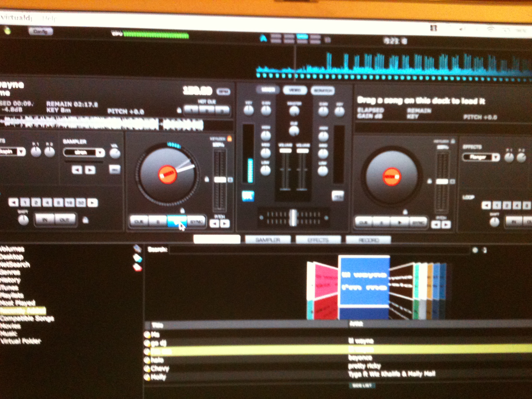Click the browser search field
Viewport: 532px width, 399px height.
coord(320,250)
